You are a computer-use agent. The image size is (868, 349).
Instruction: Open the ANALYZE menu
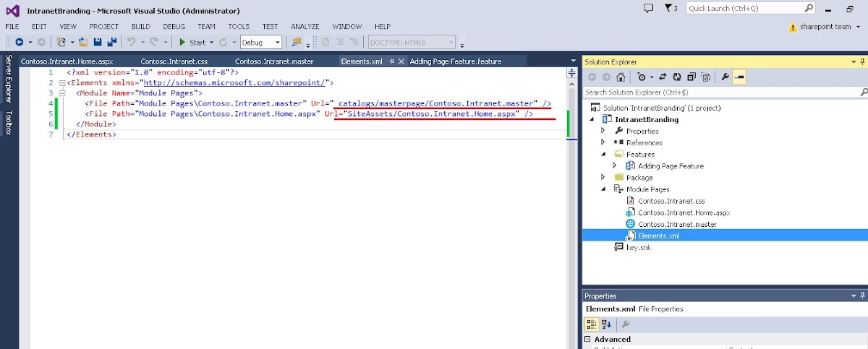click(x=305, y=27)
